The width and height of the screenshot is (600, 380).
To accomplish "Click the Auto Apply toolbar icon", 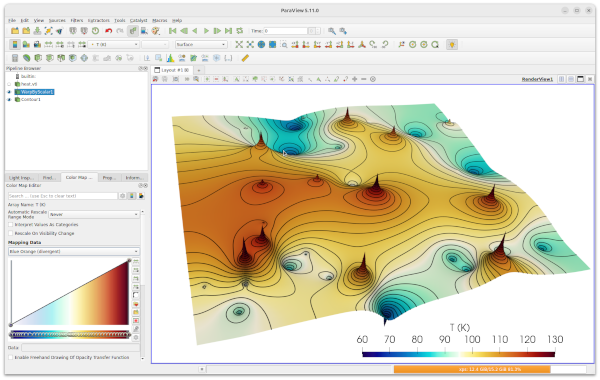I will coord(133,31).
